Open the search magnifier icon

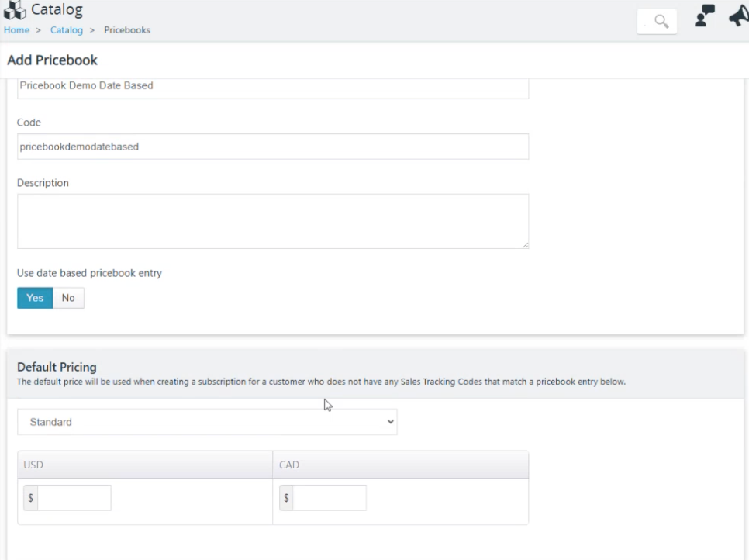[x=661, y=22]
